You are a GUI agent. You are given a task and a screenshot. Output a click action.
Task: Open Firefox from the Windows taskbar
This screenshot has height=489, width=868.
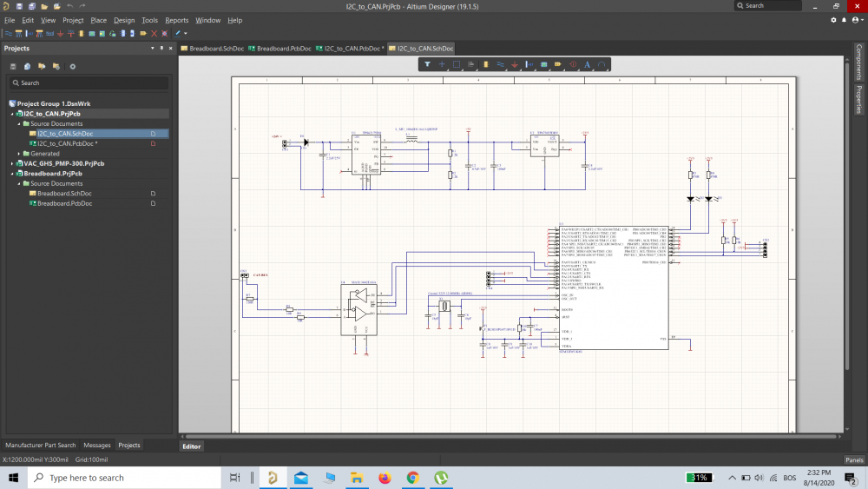coord(385,478)
